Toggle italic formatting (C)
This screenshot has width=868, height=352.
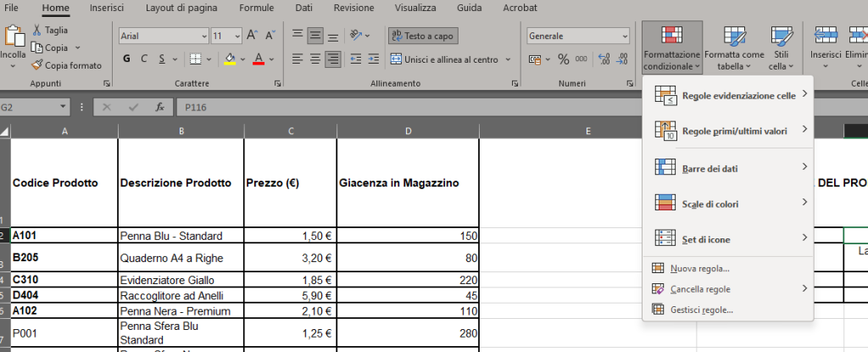coord(144,59)
